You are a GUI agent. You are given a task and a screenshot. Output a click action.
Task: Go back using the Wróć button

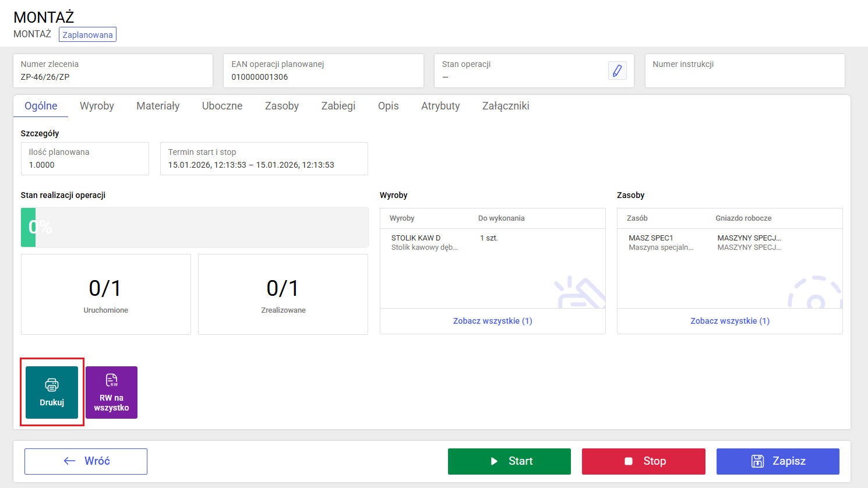click(86, 461)
